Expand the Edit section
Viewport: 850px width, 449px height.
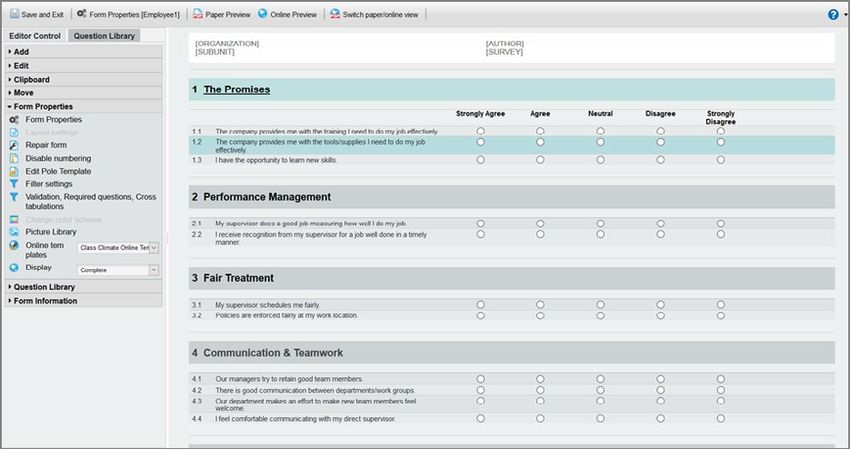83,66
